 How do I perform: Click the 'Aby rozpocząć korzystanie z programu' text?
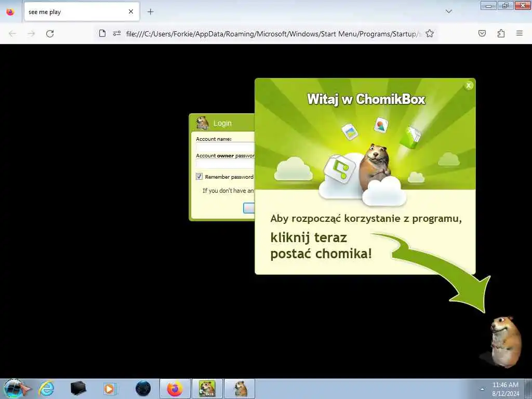pyautogui.click(x=366, y=219)
